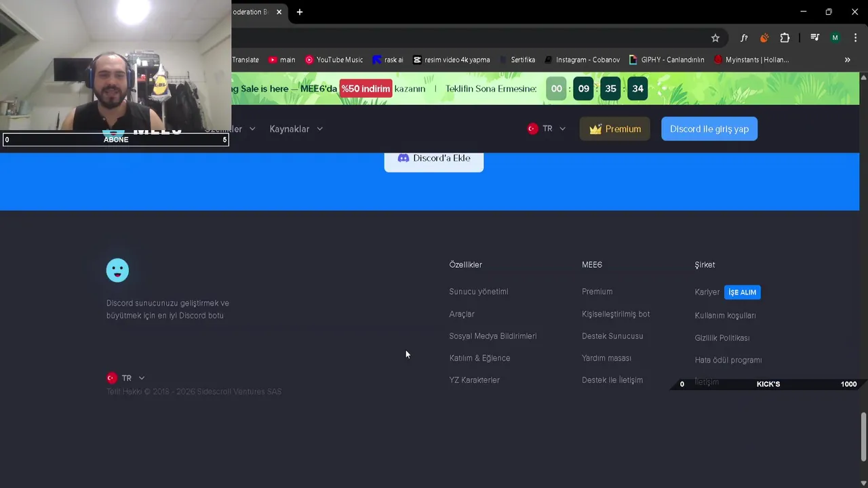Viewport: 868px width, 488px height.
Task: Click the İŞE ALIM badge
Action: point(742,292)
